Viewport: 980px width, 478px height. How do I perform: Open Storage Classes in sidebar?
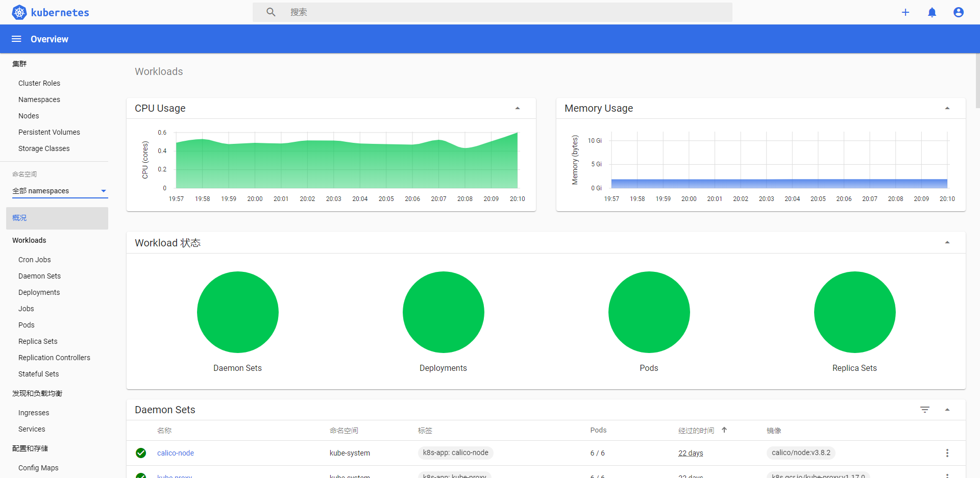coord(44,148)
